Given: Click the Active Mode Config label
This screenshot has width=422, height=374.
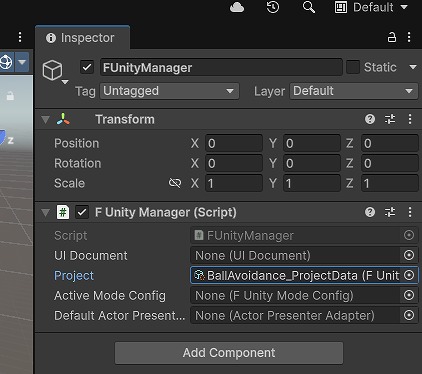Looking at the screenshot, I should 110,296.
